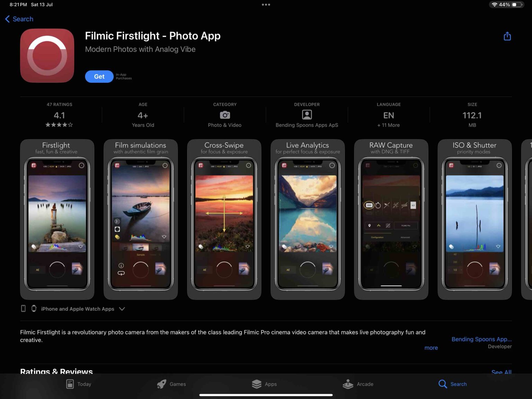This screenshot has width=532, height=399.
Task: Tap the developer profile icon
Action: [x=306, y=115]
